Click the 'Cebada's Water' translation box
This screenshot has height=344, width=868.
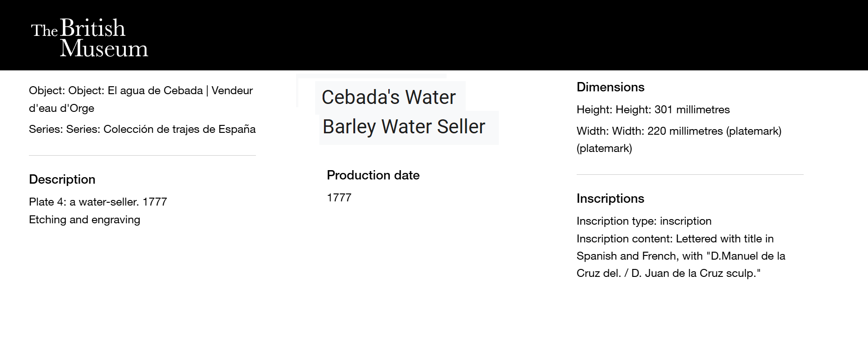(x=389, y=97)
